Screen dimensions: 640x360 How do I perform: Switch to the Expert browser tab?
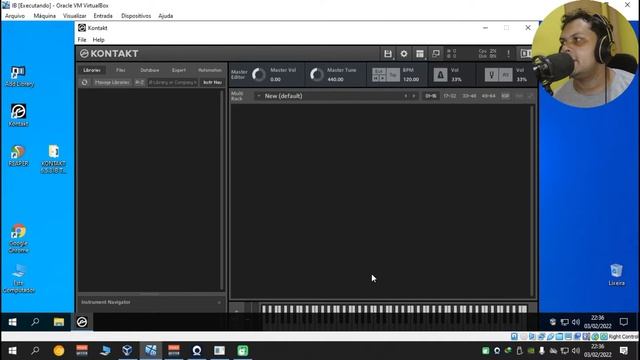179,70
